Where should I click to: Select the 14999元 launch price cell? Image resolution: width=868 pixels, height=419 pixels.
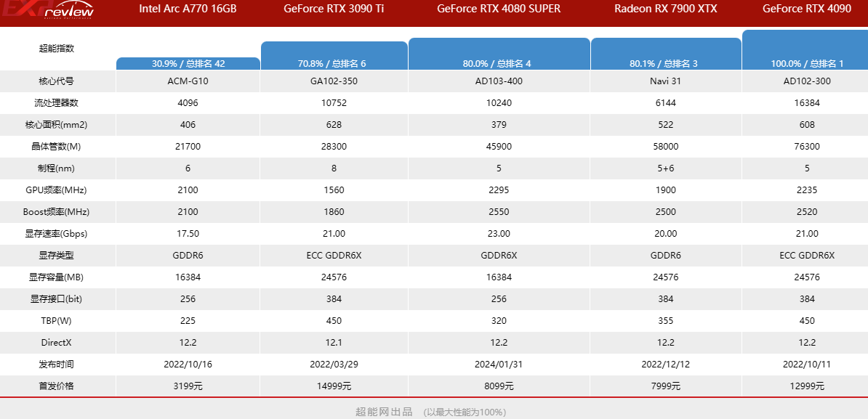point(334,386)
